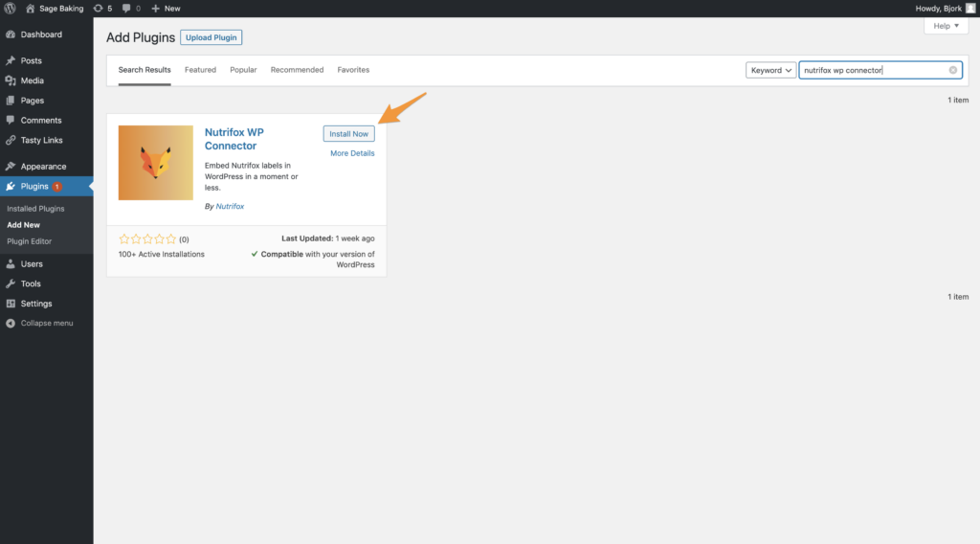Open the Media menu label
Image resolution: width=980 pixels, height=544 pixels.
pyautogui.click(x=33, y=80)
